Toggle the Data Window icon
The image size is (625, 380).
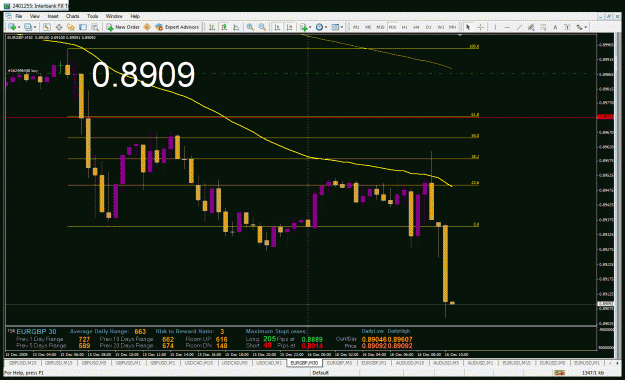59,27
